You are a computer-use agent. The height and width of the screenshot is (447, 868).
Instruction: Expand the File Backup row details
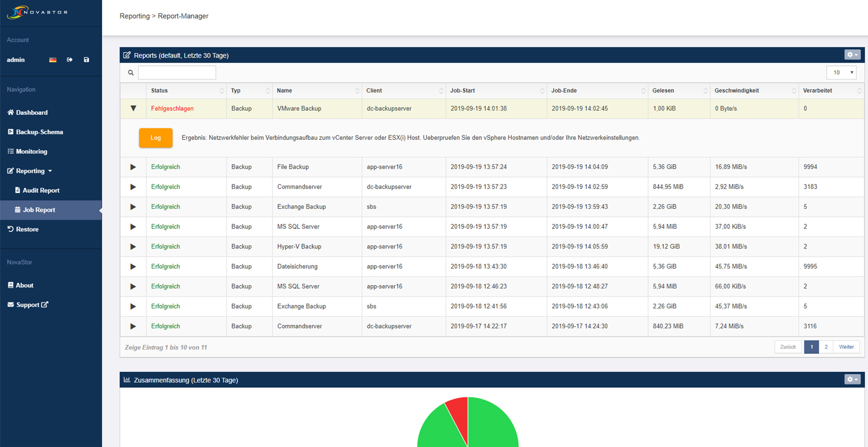tap(133, 167)
